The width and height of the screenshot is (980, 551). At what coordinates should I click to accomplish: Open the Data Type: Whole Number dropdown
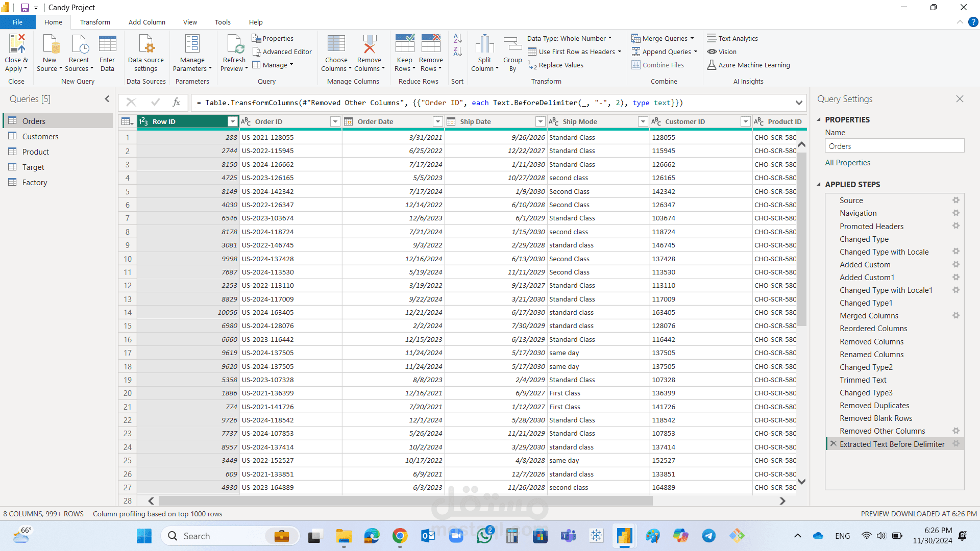click(569, 38)
